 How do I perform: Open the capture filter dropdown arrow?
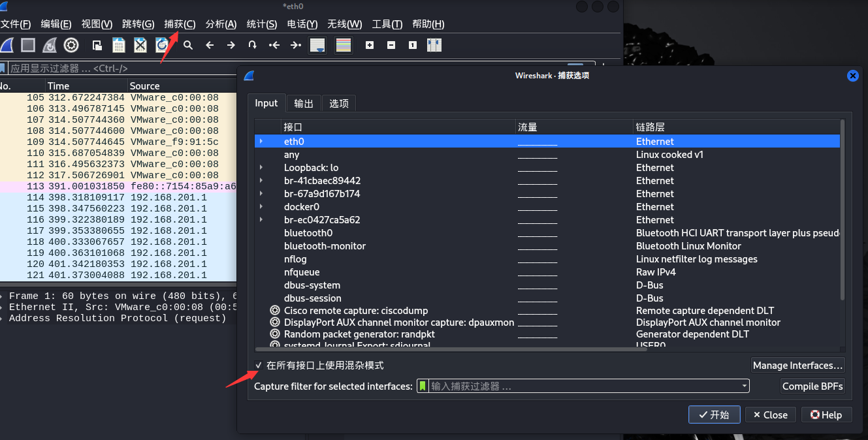pyautogui.click(x=744, y=386)
